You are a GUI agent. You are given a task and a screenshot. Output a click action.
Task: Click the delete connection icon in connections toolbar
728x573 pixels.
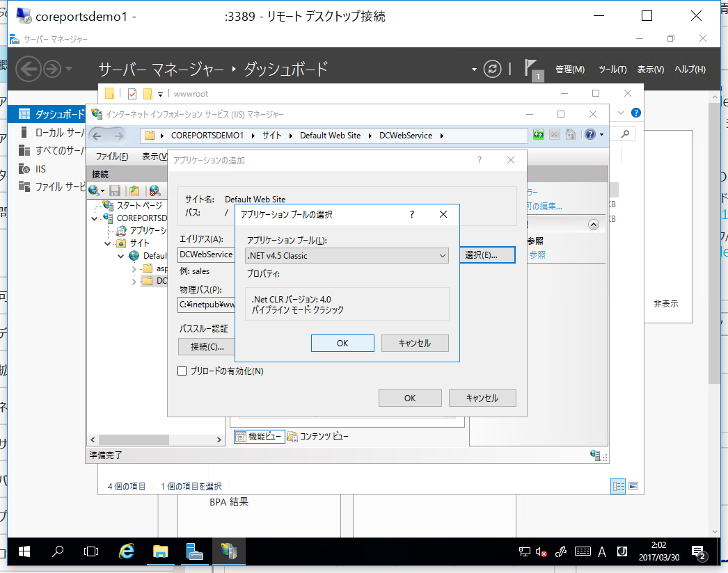pyautogui.click(x=155, y=191)
